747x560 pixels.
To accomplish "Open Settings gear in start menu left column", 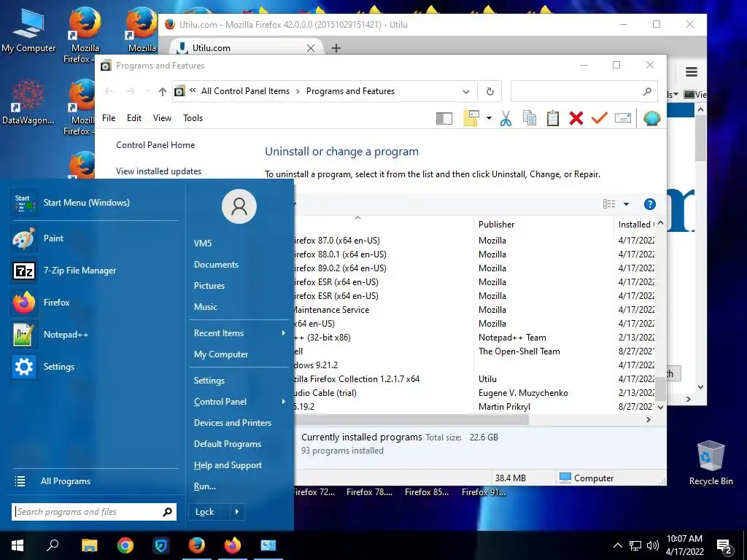I will 94,367.
